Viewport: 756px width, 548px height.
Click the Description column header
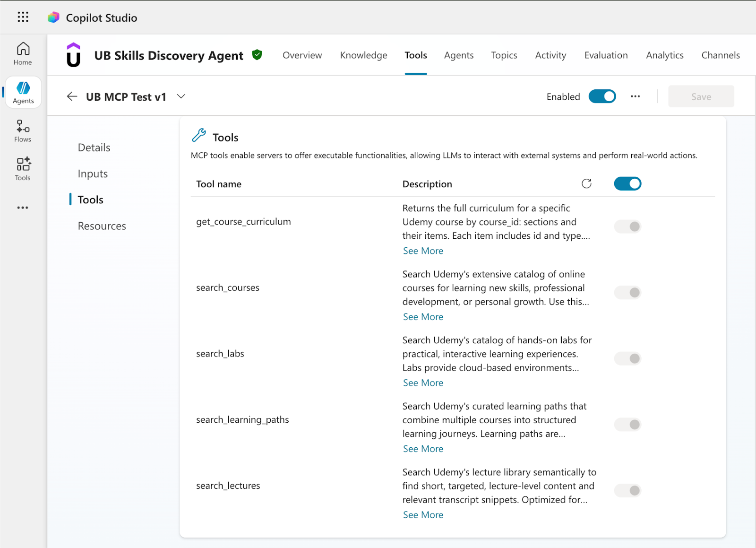tap(427, 184)
